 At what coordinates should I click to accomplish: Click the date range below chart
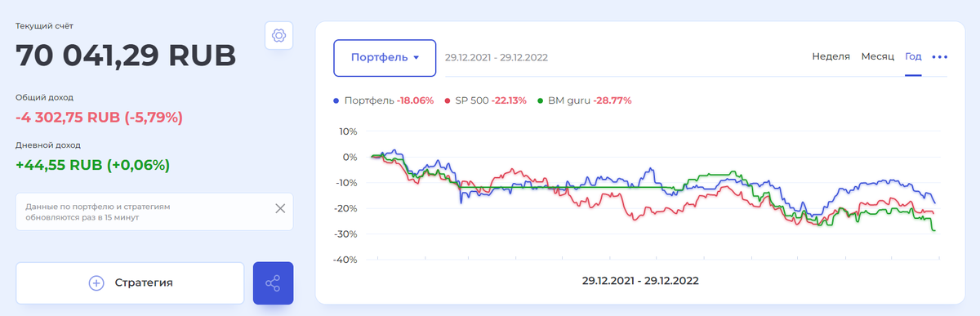pos(640,280)
